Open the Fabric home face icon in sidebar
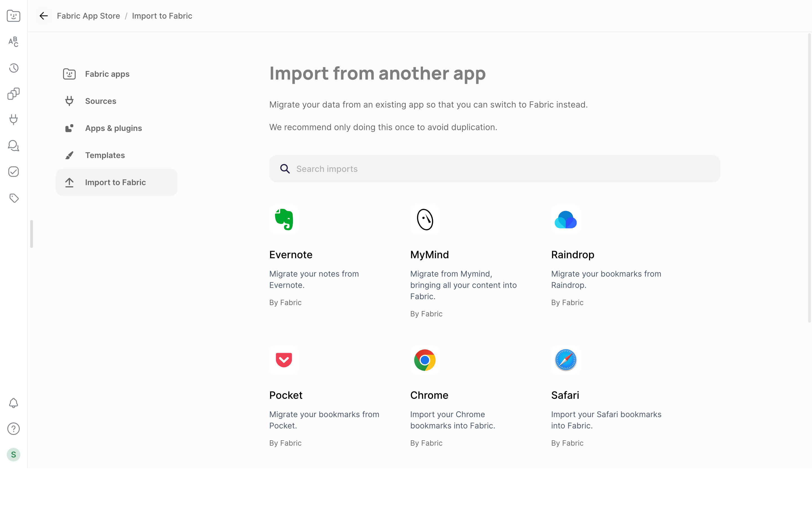Viewport: 812px width, 508px height. (x=14, y=16)
